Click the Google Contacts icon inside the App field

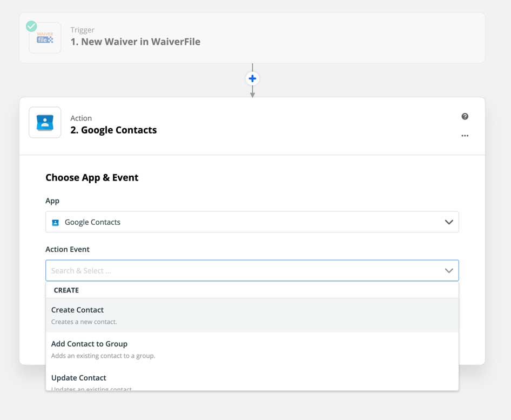click(56, 222)
